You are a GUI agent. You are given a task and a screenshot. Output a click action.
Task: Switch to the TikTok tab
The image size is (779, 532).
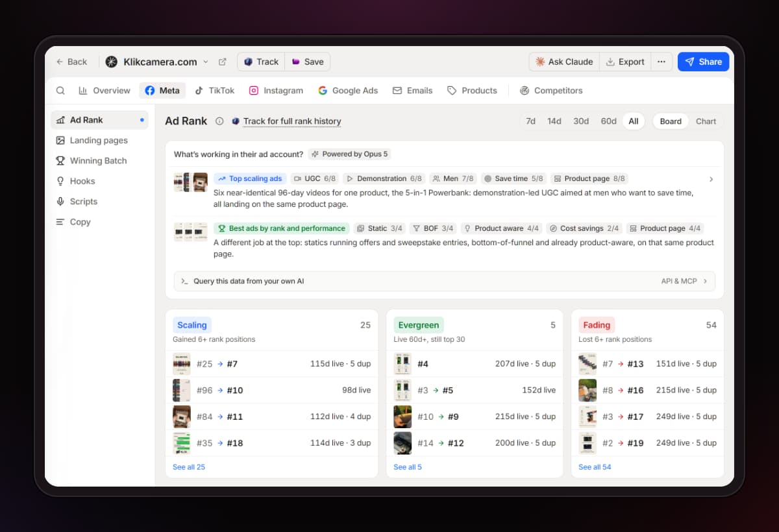(215, 91)
